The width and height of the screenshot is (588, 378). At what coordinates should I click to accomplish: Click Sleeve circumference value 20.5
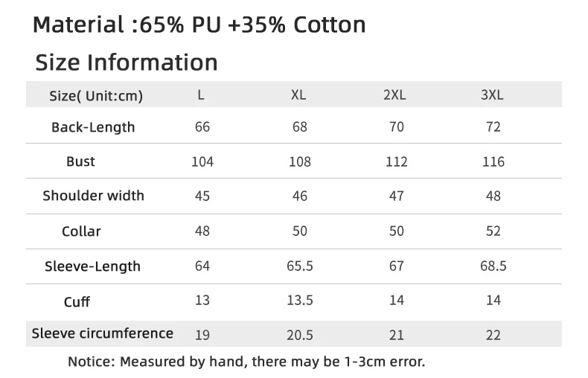300,335
